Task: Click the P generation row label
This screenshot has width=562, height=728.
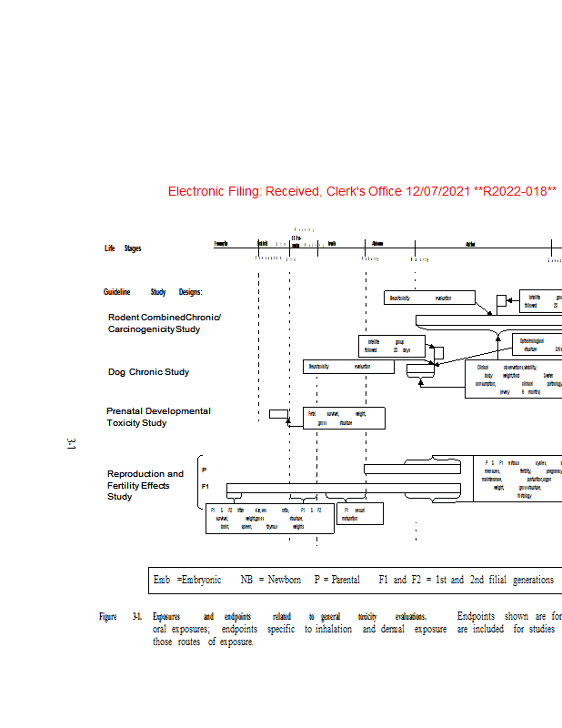Action: click(x=204, y=470)
